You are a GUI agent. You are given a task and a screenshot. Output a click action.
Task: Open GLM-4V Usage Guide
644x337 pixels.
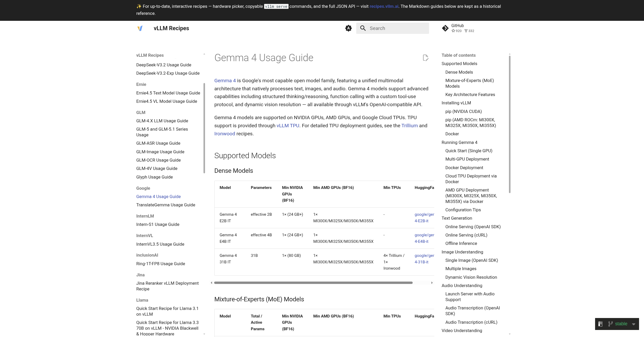click(157, 168)
